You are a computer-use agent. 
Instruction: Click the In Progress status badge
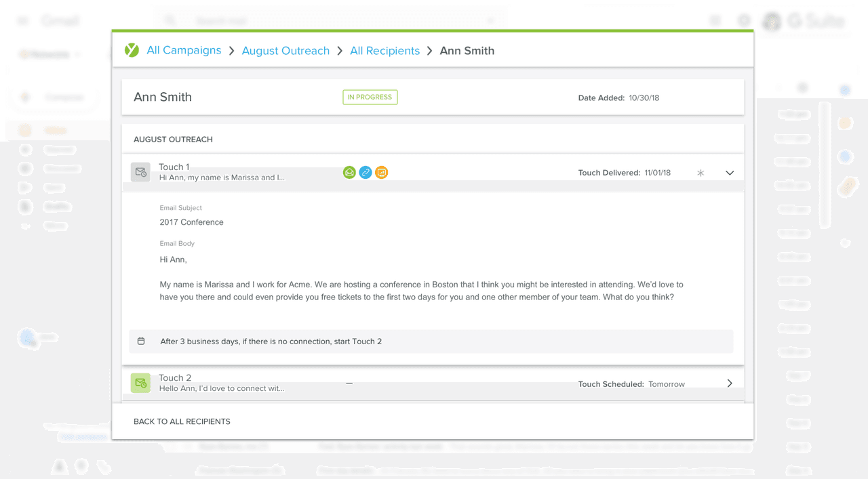click(370, 97)
